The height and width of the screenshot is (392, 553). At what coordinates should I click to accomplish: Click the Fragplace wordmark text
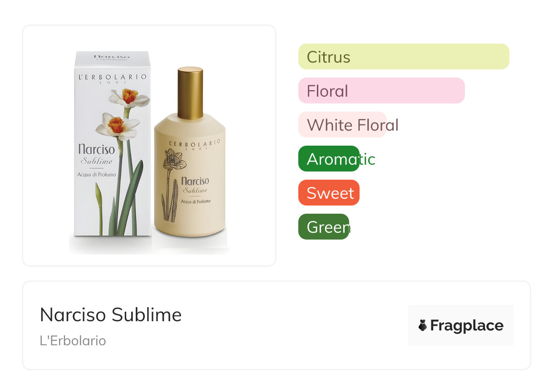tap(466, 326)
